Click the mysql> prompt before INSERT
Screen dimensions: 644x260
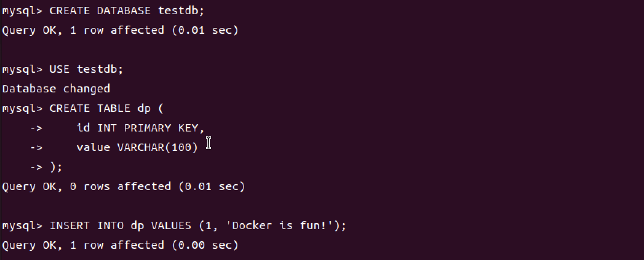pos(23,226)
